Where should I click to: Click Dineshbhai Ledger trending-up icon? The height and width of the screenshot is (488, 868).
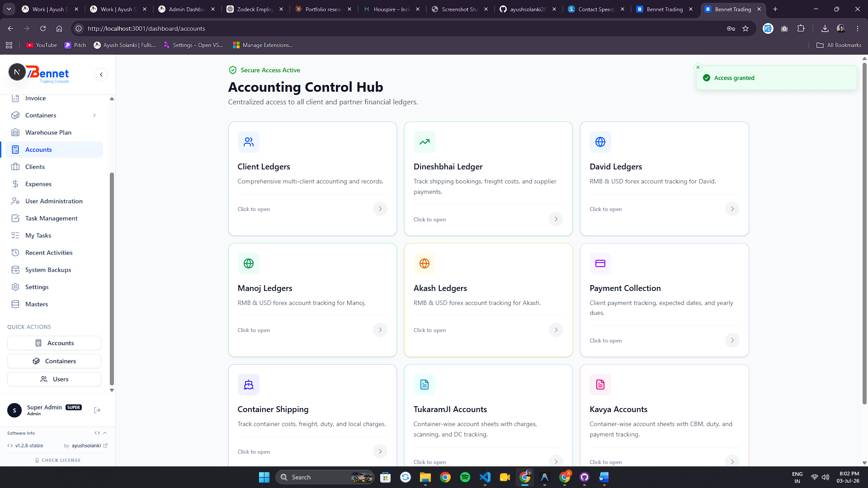424,142
